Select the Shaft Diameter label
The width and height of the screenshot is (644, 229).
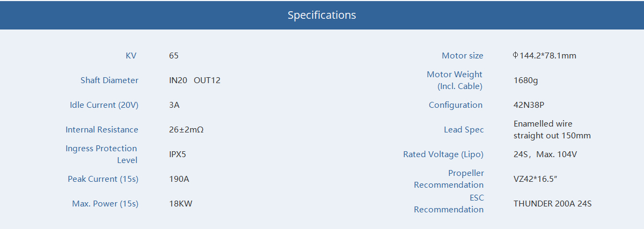[109, 80]
